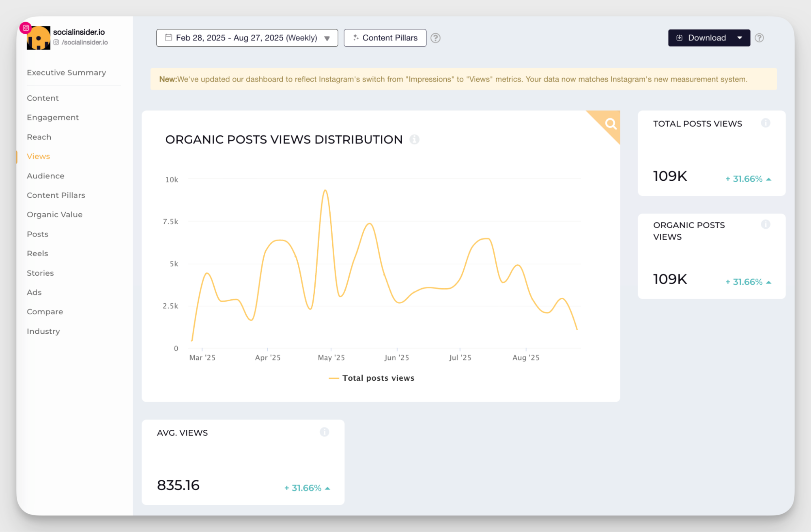811x532 pixels.
Task: Click the socialinsider.io profile avatar
Action: click(x=39, y=39)
